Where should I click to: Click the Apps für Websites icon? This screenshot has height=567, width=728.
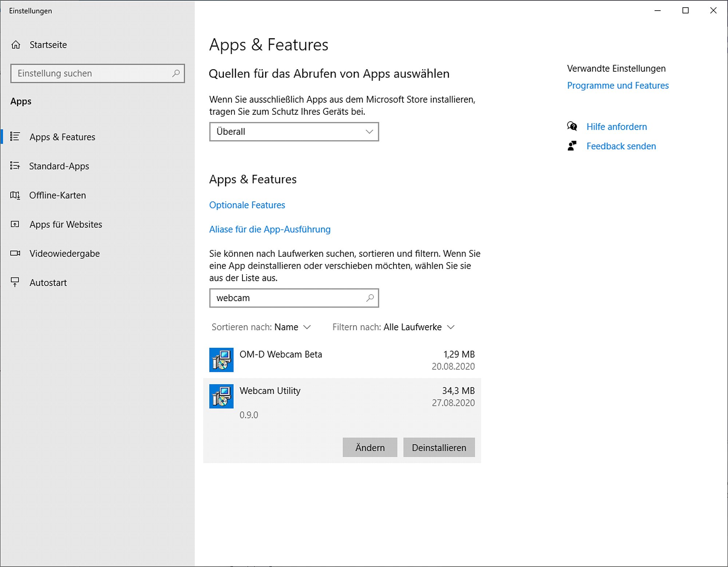coord(15,224)
